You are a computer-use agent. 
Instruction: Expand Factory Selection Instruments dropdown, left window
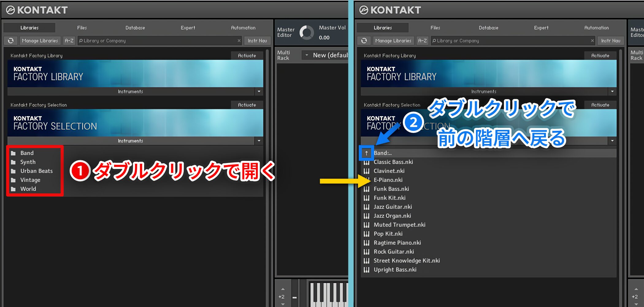(x=259, y=141)
